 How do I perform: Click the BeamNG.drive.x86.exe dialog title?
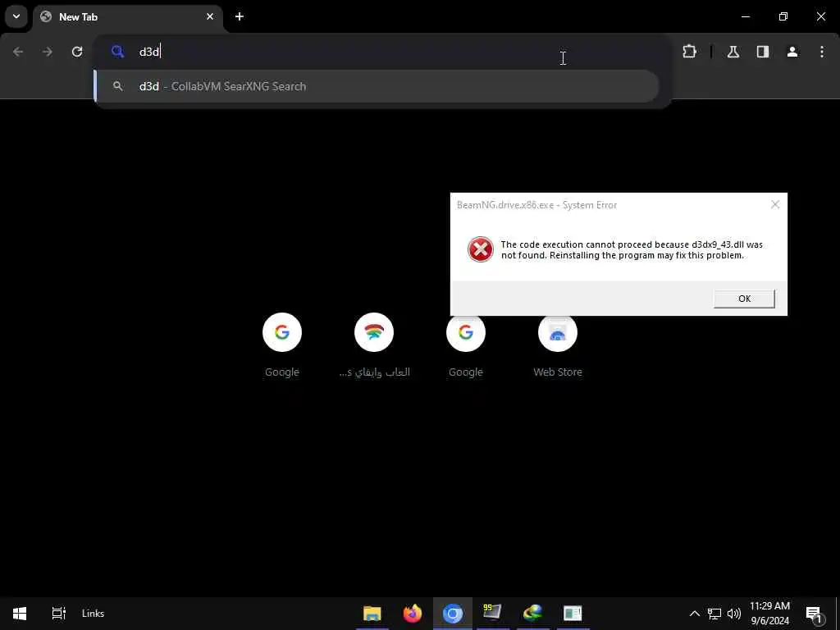point(536,205)
